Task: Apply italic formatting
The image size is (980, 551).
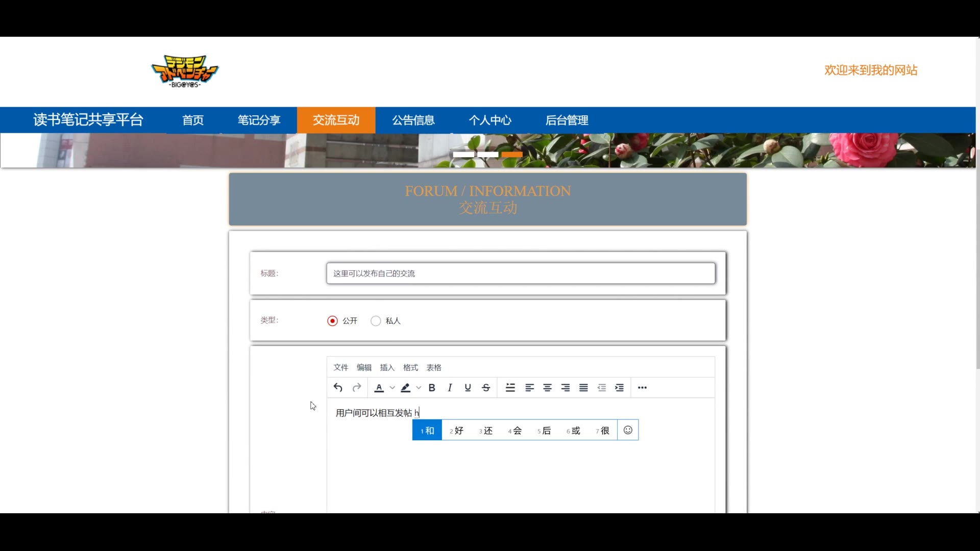Action: (x=450, y=388)
